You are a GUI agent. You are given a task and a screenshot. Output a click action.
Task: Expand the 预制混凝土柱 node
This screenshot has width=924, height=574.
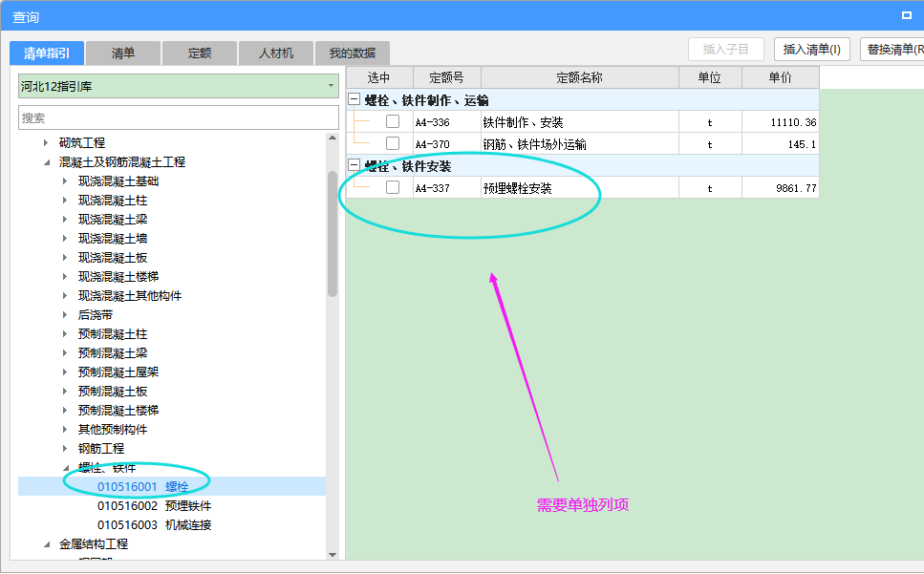point(65,334)
